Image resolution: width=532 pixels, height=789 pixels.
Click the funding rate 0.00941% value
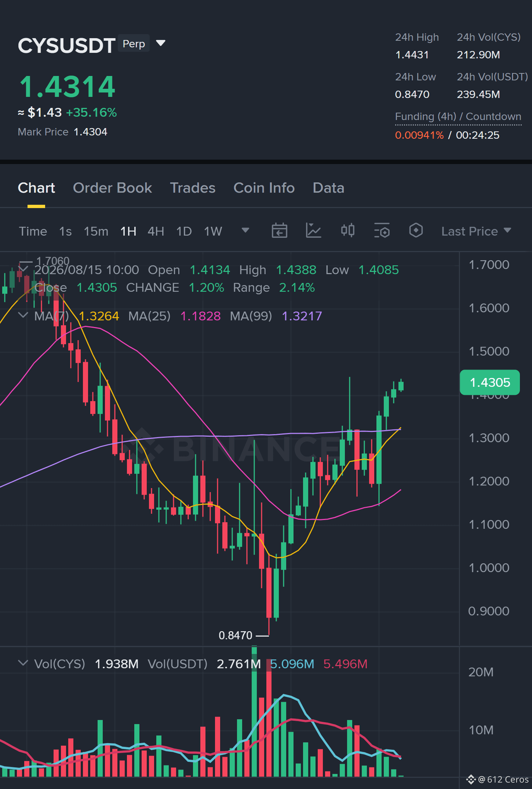[419, 135]
